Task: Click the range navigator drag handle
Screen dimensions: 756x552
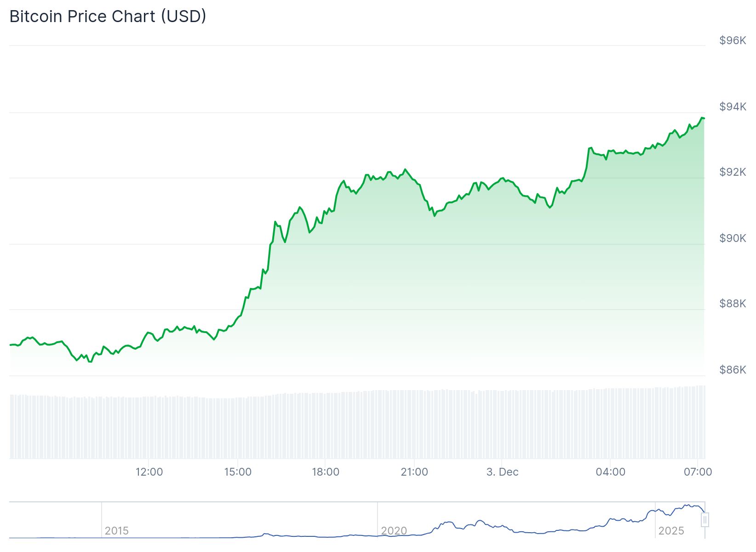Action: point(705,520)
